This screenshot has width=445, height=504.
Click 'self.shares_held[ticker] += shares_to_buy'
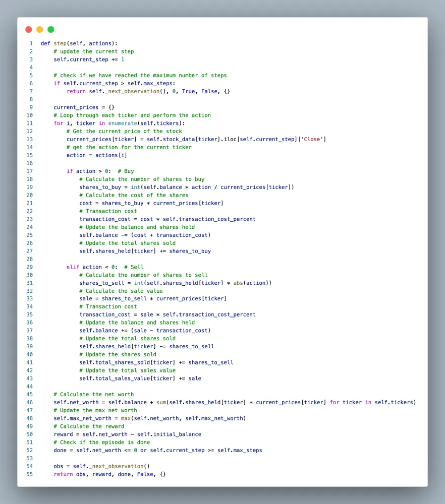pos(145,251)
